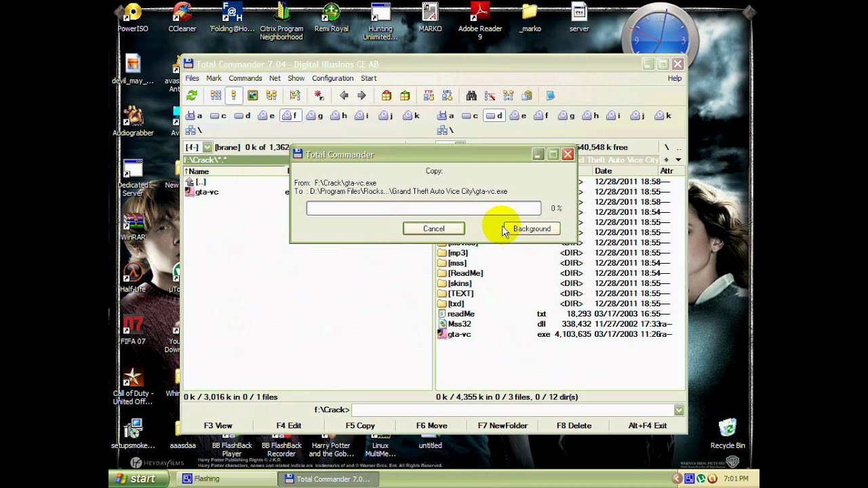Open the Net menu
Screen dimensions: 868x488
pos(275,78)
